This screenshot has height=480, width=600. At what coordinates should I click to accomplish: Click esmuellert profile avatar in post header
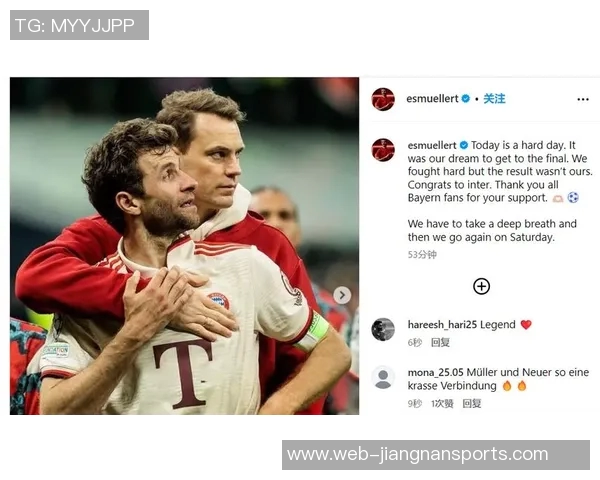(383, 99)
